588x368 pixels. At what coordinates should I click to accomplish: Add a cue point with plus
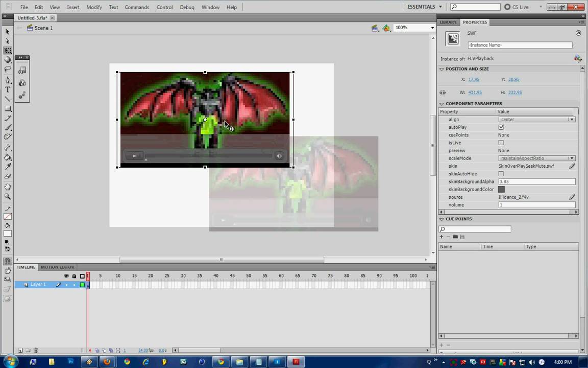[442, 237]
